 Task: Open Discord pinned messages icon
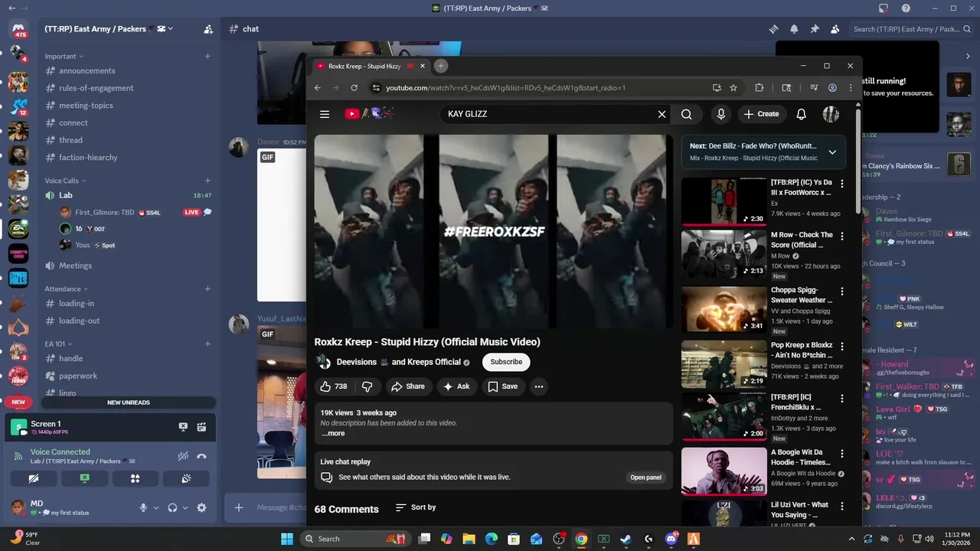[815, 29]
